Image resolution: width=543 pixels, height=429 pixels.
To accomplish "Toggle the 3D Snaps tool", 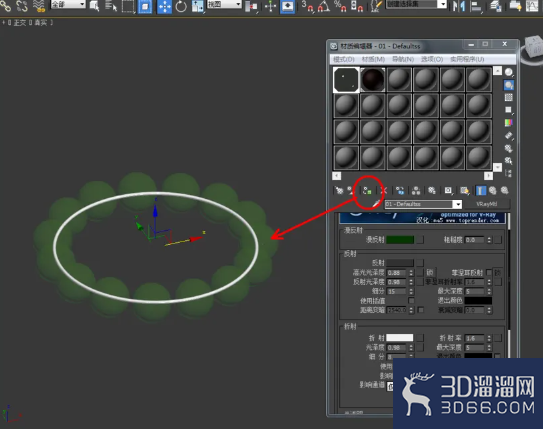I will [307, 6].
